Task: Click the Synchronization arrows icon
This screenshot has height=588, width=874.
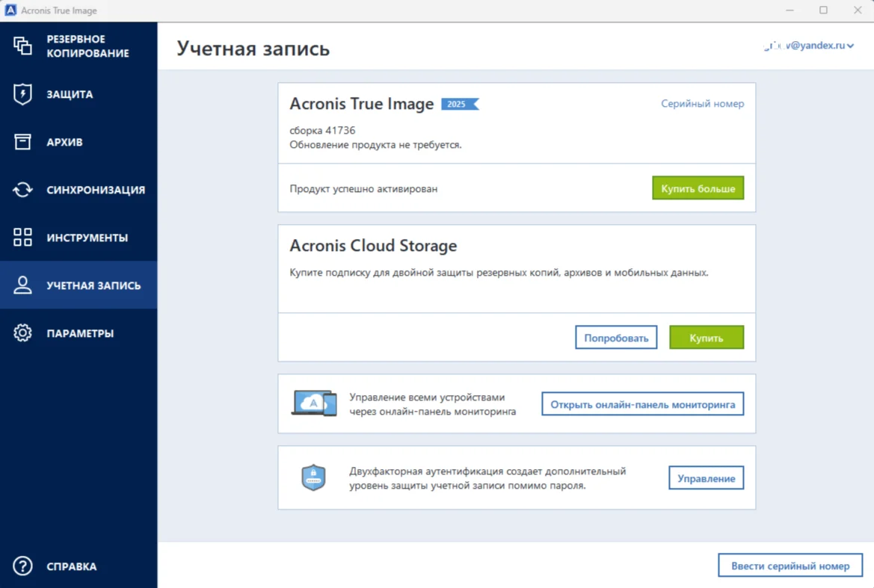Action: [22, 190]
